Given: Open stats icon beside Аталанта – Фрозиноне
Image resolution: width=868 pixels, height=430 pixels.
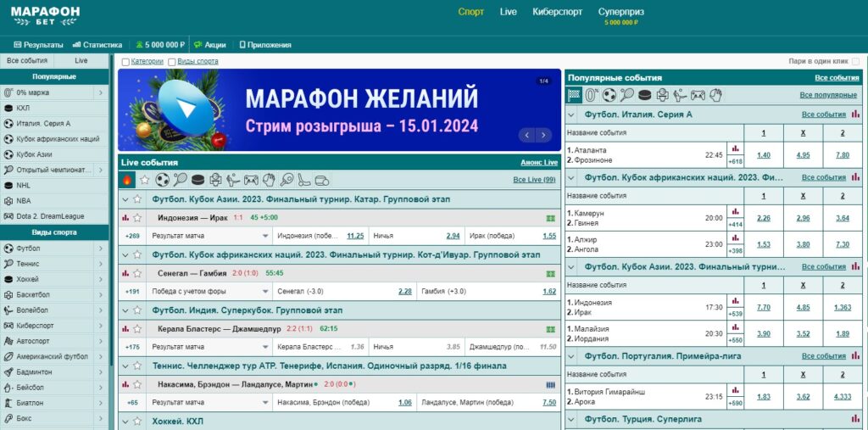Looking at the screenshot, I should coord(735,148).
